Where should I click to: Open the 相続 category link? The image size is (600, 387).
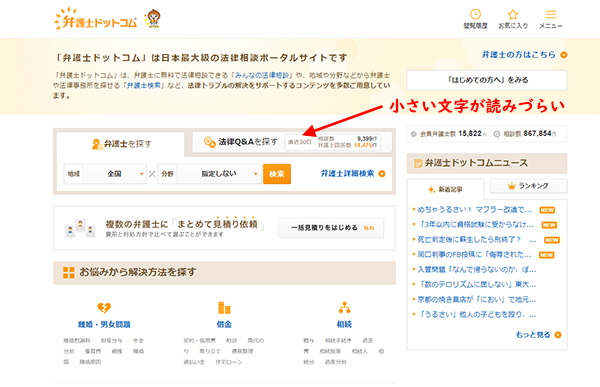(x=344, y=324)
